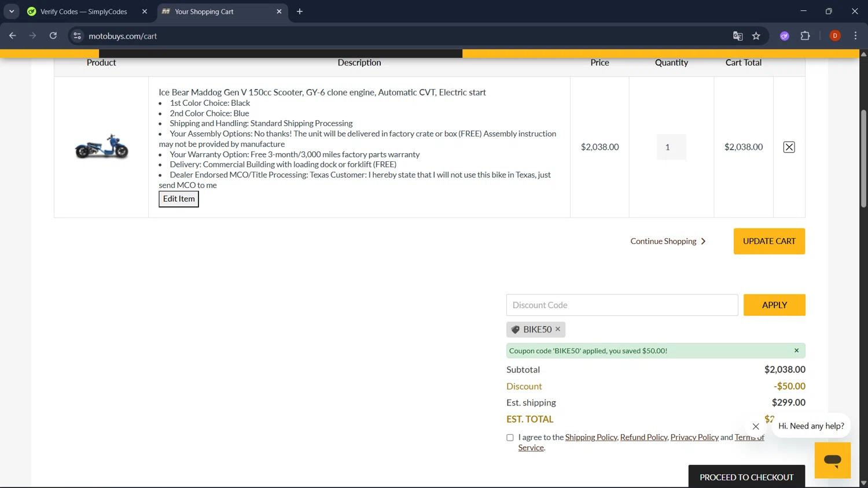Open the Shipping Policy link
This screenshot has width=868, height=488.
591,437
